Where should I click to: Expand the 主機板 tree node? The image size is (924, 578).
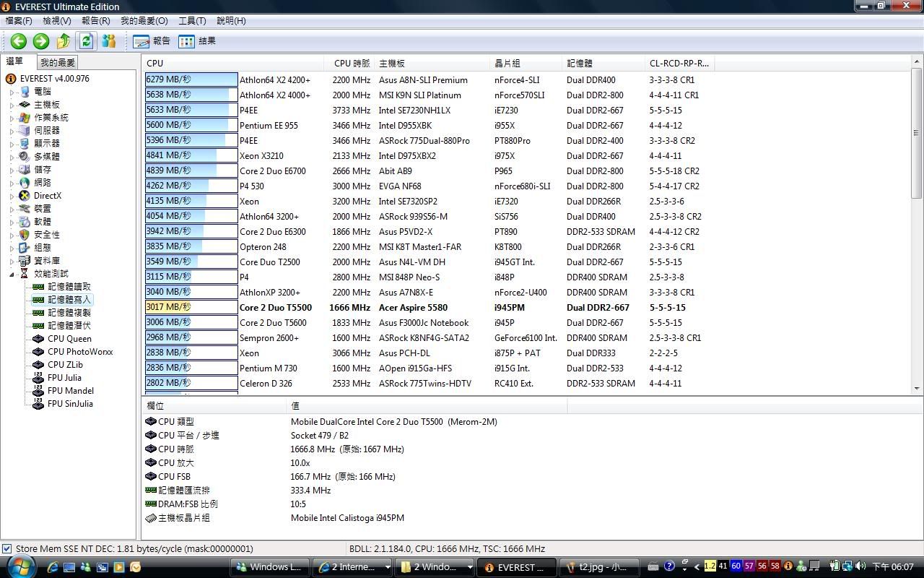point(12,105)
